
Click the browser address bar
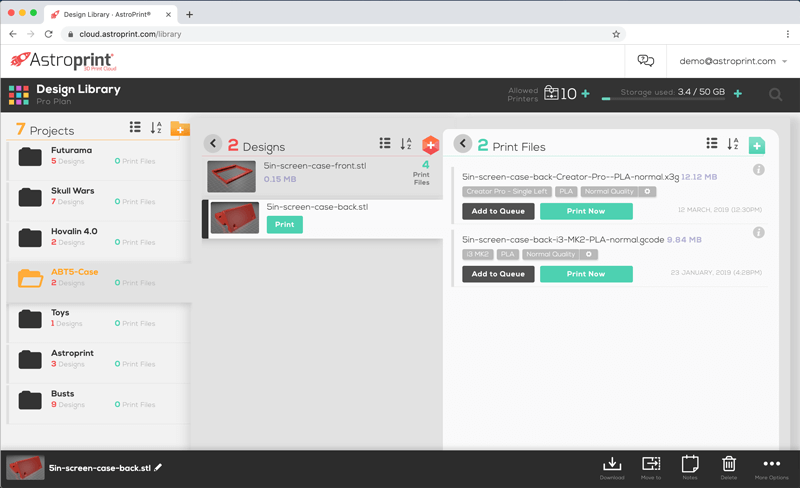342,34
